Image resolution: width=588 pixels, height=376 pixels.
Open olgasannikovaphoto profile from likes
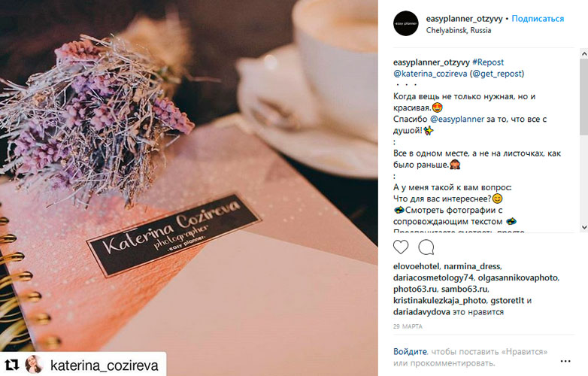(x=517, y=277)
